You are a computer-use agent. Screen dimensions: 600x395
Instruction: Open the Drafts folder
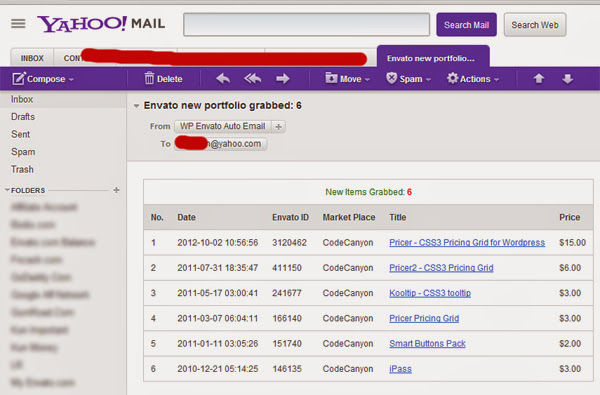23,117
